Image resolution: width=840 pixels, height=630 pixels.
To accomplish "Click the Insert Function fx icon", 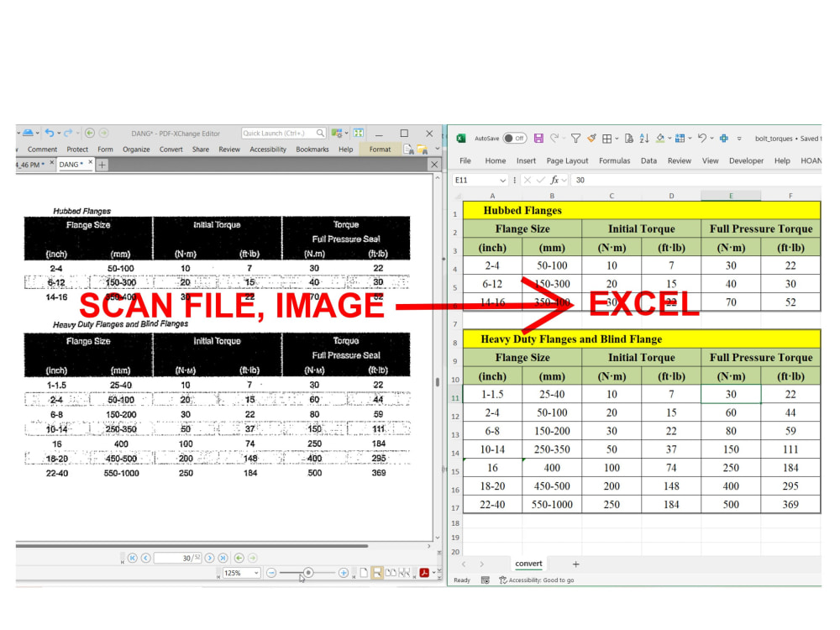I will click(554, 180).
